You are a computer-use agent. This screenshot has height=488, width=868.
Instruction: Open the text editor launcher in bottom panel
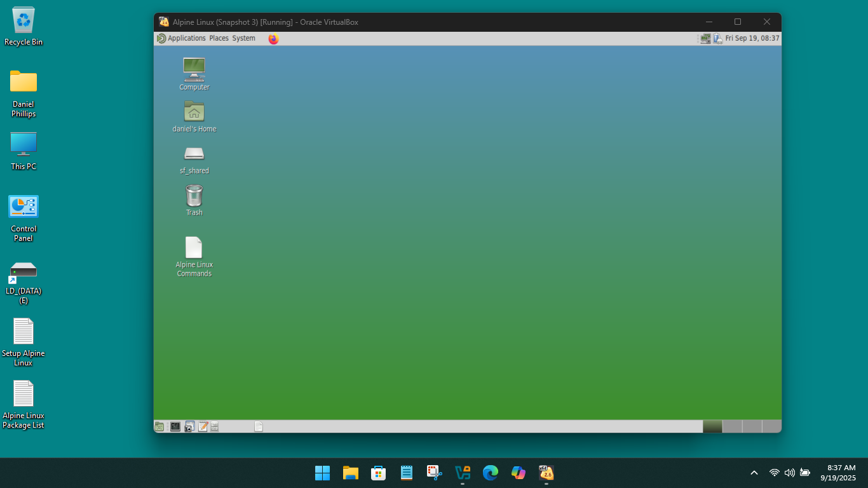(203, 426)
